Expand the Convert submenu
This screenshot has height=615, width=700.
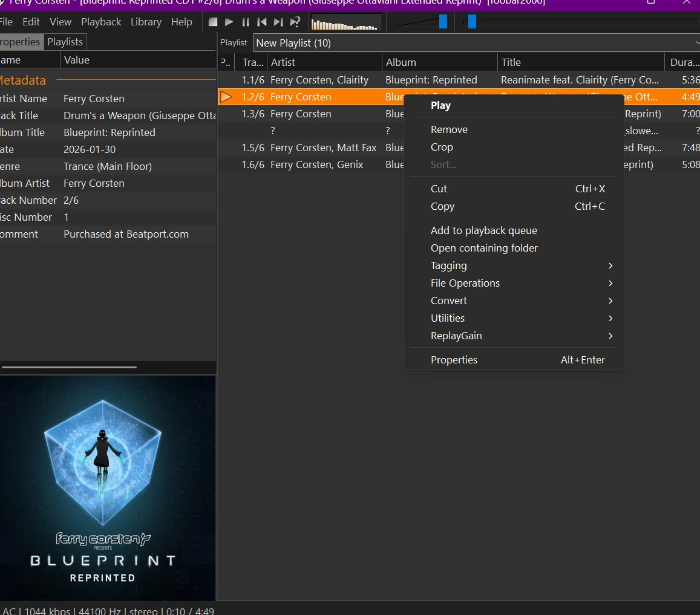tap(514, 301)
